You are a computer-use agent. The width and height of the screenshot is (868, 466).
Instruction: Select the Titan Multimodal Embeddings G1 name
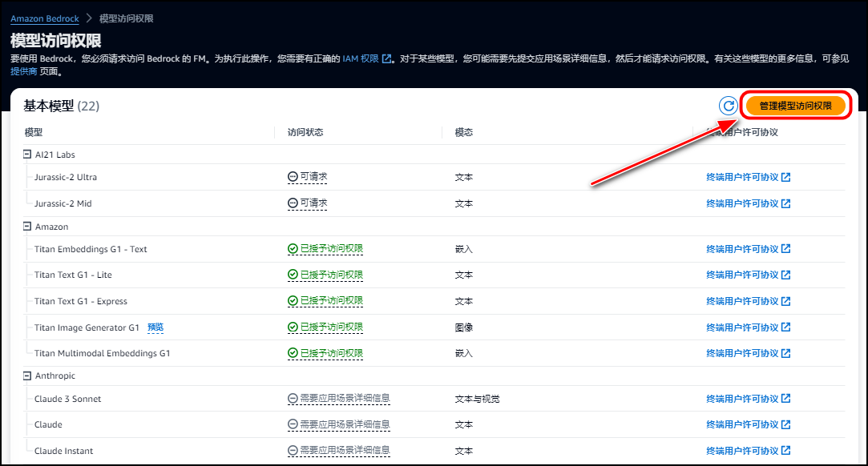click(x=102, y=353)
